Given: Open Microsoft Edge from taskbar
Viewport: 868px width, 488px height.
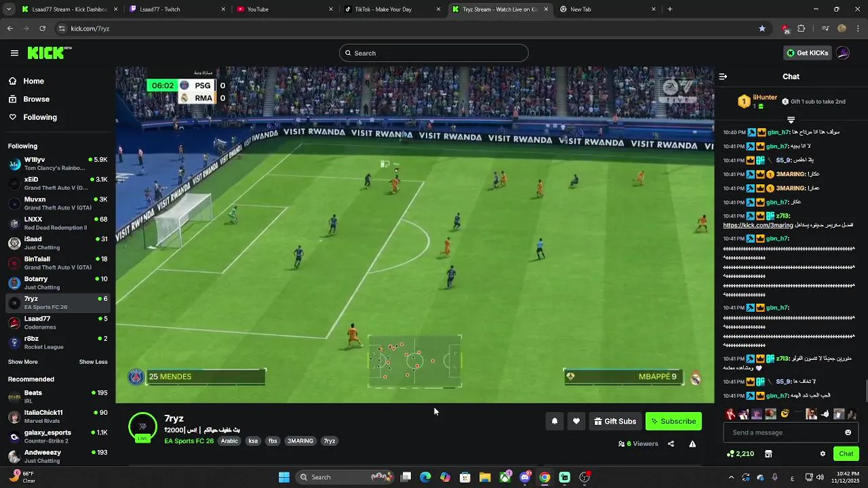Looking at the screenshot, I should pos(425,477).
